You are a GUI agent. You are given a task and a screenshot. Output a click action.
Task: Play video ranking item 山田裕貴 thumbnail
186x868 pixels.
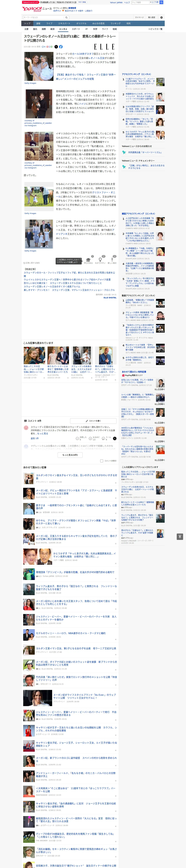[160, 303]
